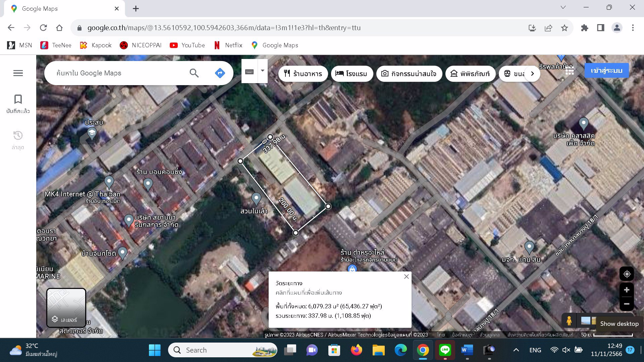Open the saved places bookmark icon
The width and height of the screenshot is (644, 362).
click(x=18, y=99)
